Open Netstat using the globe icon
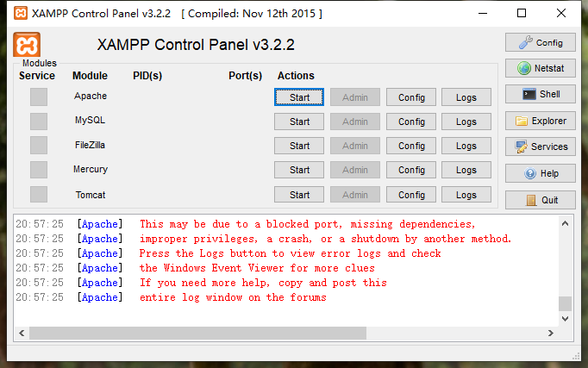This screenshot has width=588, height=368. (x=541, y=68)
